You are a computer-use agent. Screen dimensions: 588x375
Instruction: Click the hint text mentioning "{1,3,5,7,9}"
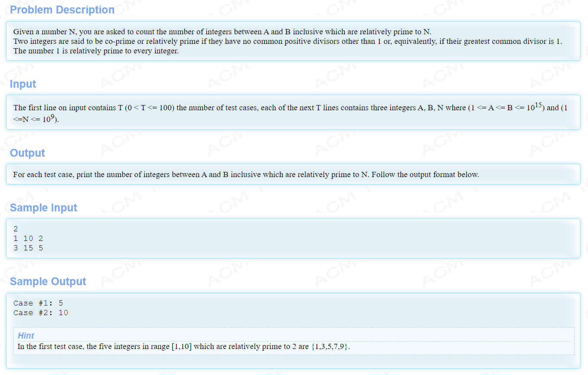(183, 346)
